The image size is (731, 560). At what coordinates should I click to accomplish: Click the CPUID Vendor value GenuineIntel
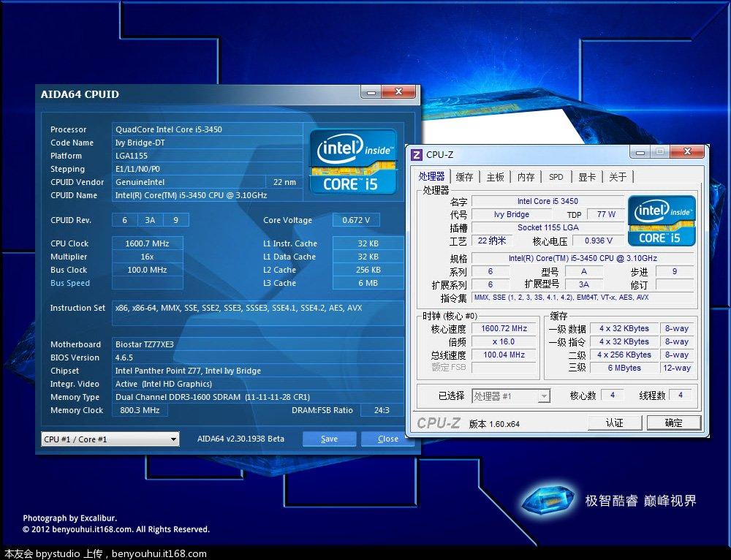pyautogui.click(x=189, y=182)
